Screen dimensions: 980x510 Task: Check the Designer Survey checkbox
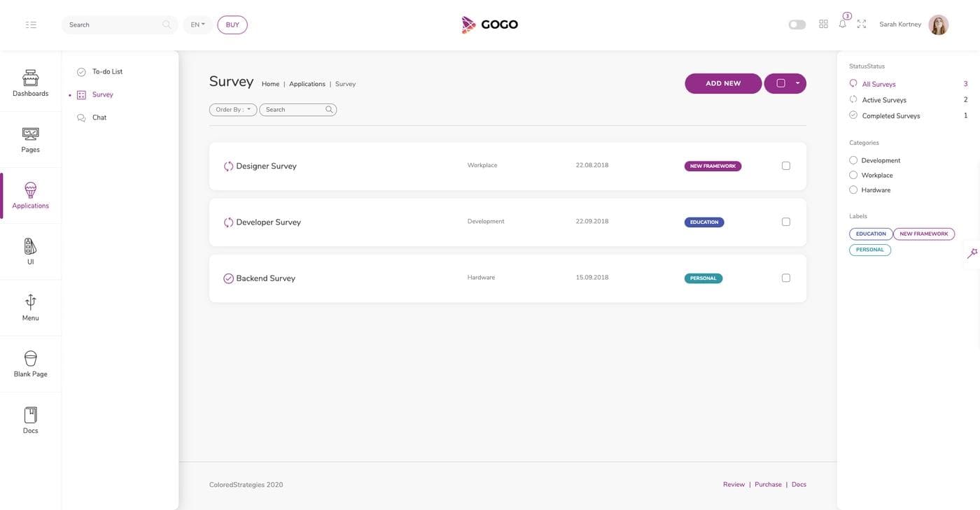785,166
